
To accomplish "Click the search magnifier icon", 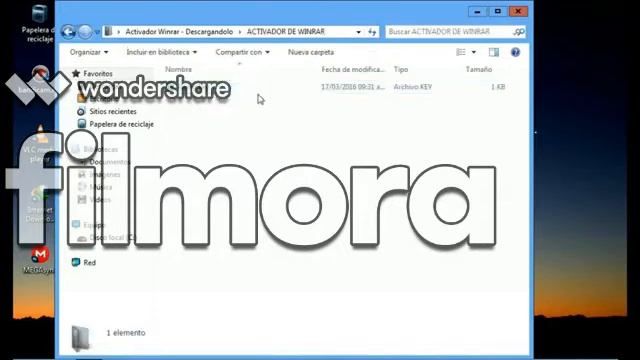I will pos(519,31).
